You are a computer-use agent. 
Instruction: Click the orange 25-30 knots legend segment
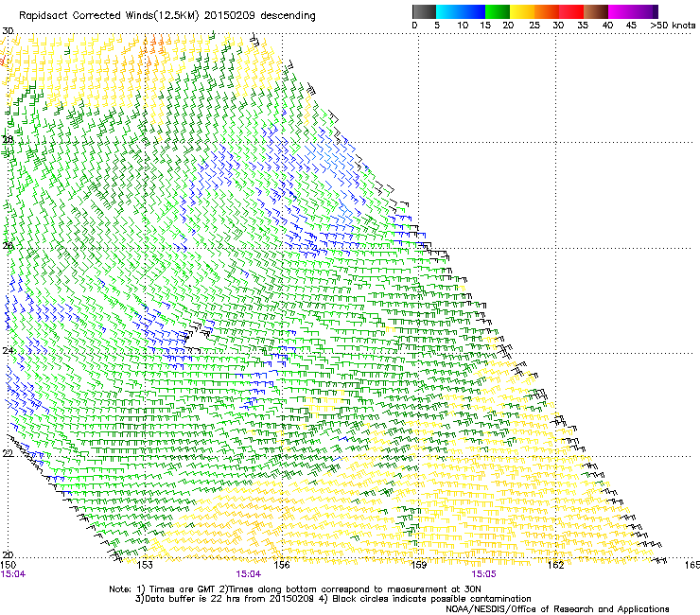tap(547, 11)
